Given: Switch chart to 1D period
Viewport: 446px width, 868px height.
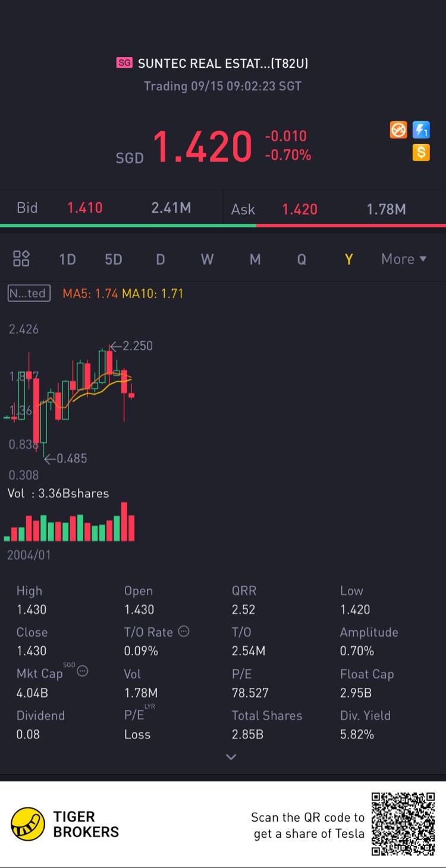Looking at the screenshot, I should 67,259.
